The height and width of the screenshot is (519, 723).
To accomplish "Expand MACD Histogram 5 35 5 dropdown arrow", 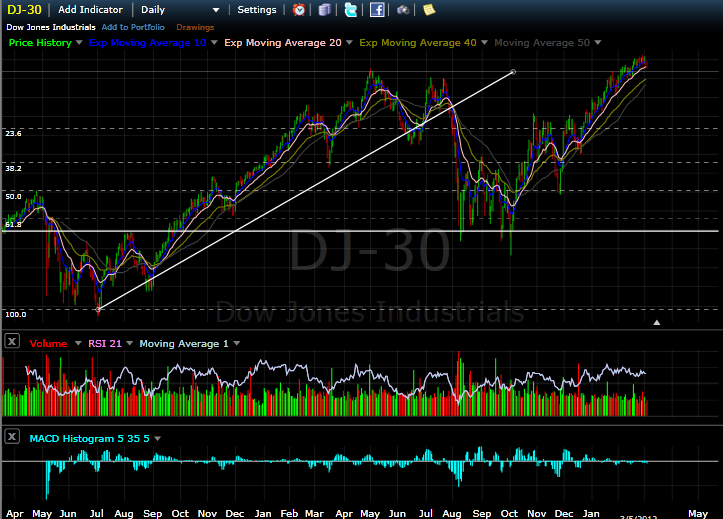I will click(158, 439).
